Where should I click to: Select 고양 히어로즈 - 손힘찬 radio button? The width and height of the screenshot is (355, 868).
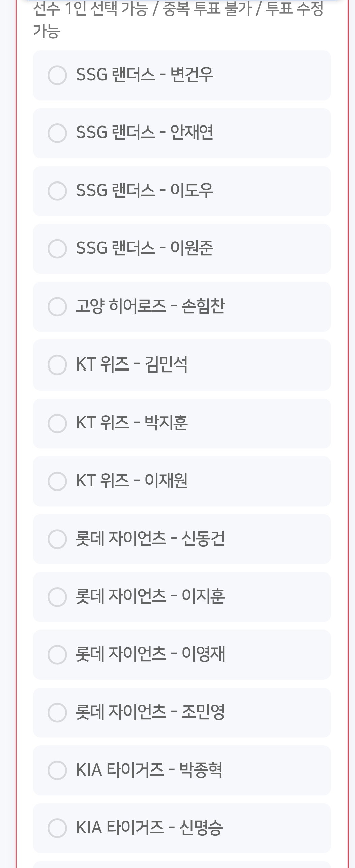tap(57, 307)
